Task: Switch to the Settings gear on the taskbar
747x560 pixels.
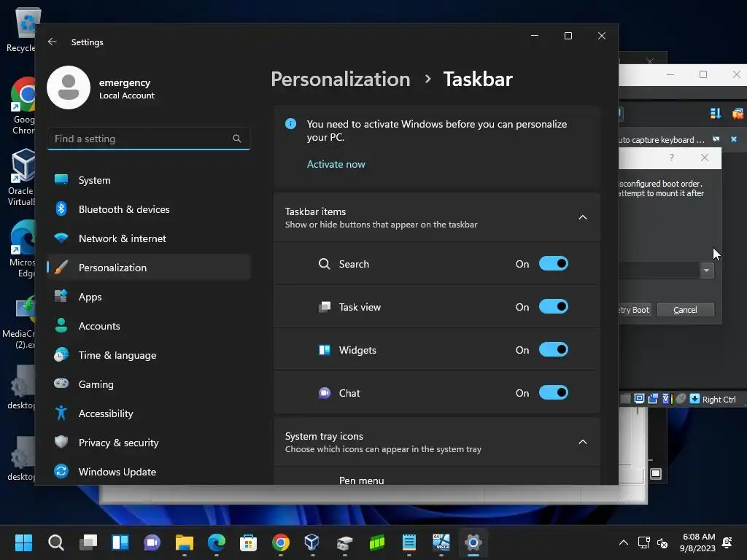Action: pyautogui.click(x=473, y=542)
